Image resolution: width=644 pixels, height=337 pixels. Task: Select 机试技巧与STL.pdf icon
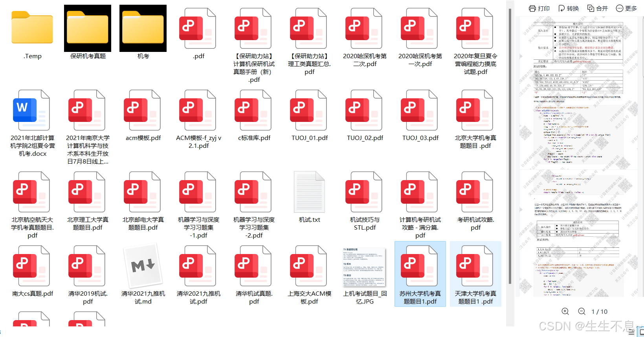(365, 192)
